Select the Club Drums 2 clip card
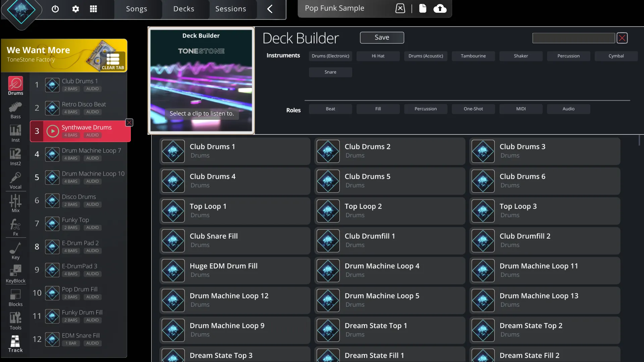644x362 pixels. click(390, 151)
